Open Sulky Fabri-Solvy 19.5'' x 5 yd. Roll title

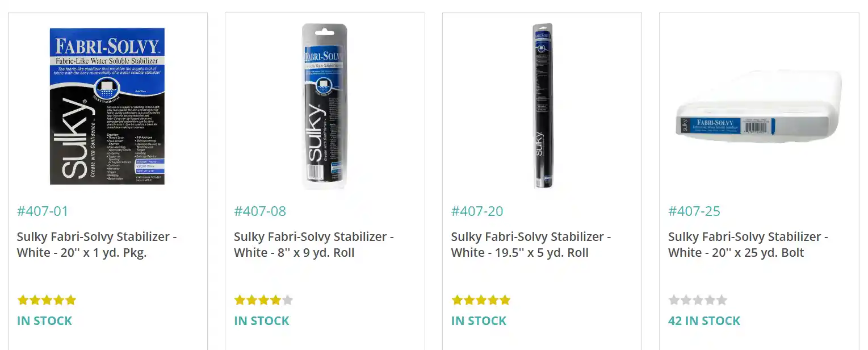click(x=531, y=244)
